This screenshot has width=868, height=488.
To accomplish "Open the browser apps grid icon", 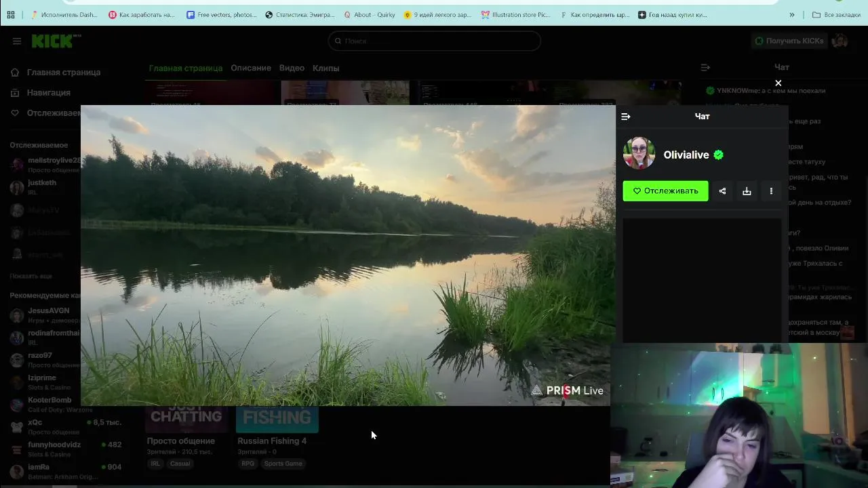I will (x=11, y=14).
